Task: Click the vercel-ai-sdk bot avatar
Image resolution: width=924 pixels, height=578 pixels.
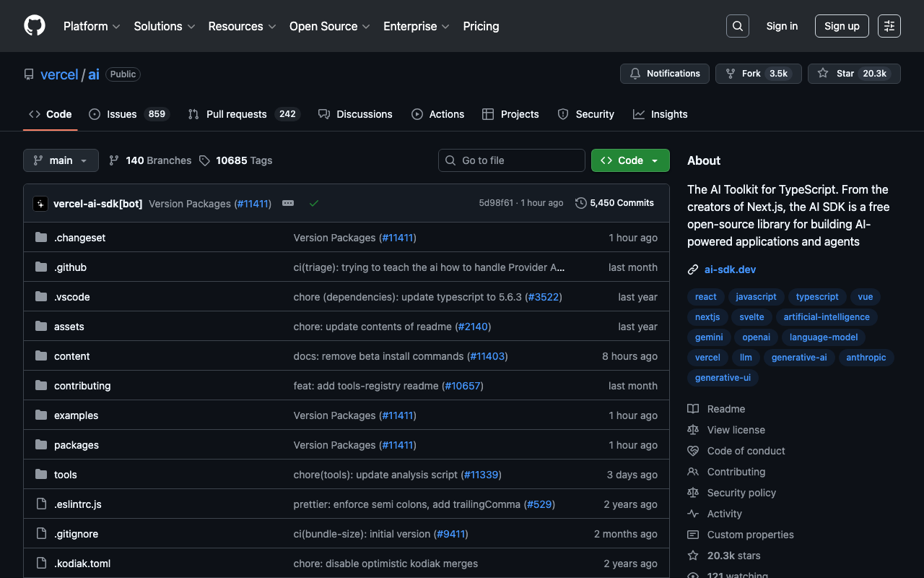Action: 40,204
